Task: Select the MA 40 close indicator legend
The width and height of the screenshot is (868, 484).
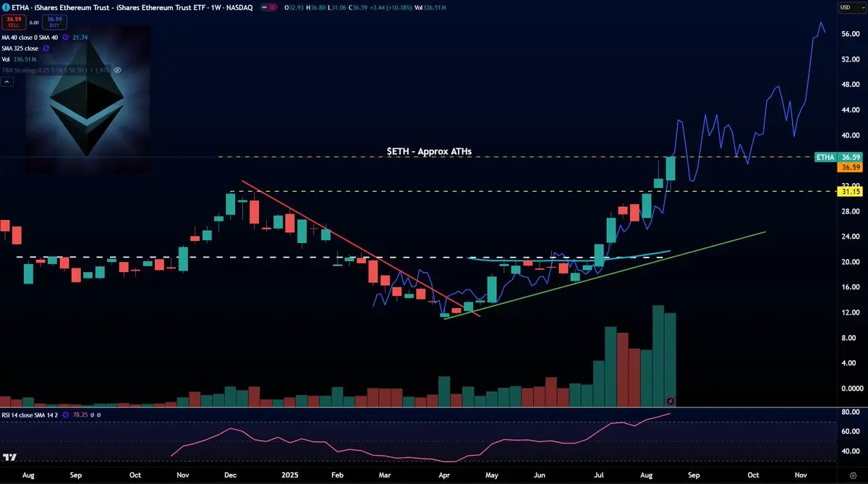Action: pos(30,38)
